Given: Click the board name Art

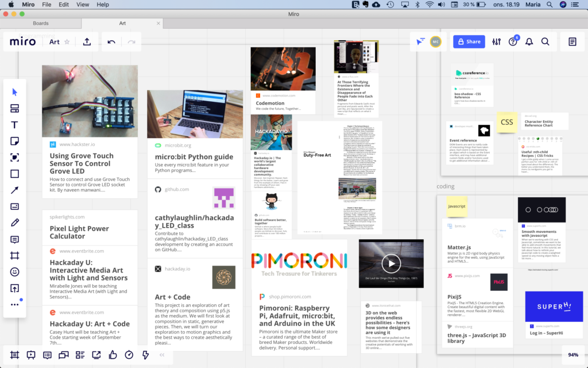Looking at the screenshot, I should pos(55,41).
